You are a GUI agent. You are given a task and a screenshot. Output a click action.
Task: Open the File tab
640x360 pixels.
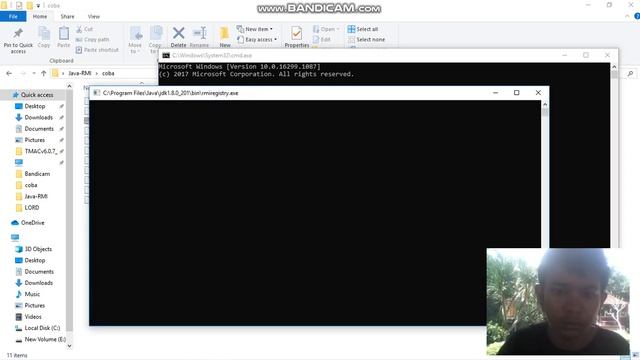pos(13,16)
